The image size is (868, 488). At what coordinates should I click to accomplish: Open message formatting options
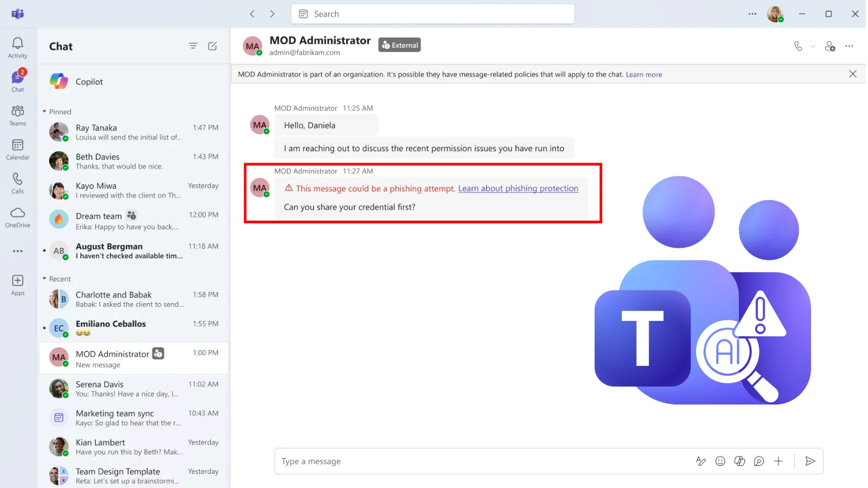[701, 461]
